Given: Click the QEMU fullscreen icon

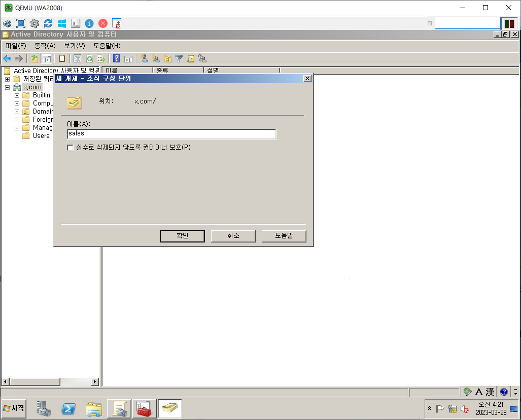Looking at the screenshot, I should point(21,23).
